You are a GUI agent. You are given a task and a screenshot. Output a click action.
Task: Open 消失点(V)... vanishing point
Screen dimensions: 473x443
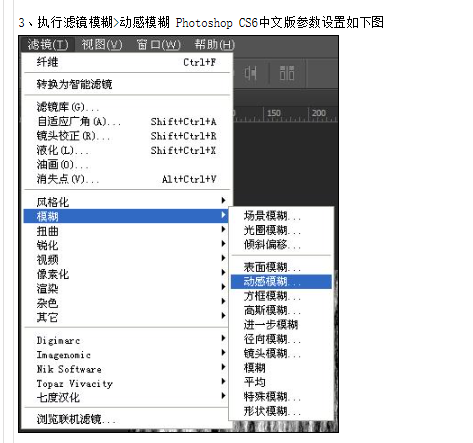click(x=127, y=179)
